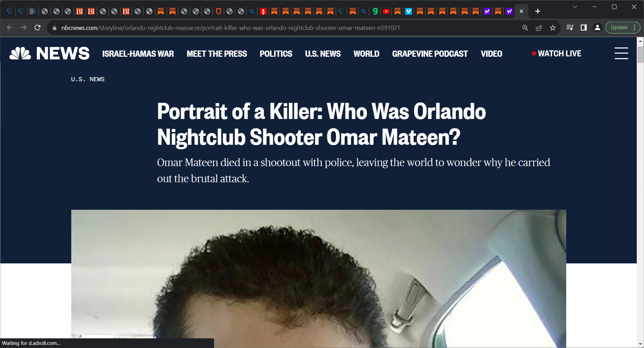The height and width of the screenshot is (348, 644).
Task: Go back to the previous page
Action: (10, 28)
